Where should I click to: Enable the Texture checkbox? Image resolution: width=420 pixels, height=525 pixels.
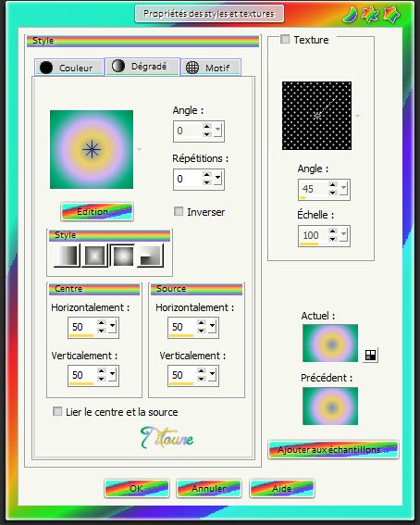click(x=285, y=39)
